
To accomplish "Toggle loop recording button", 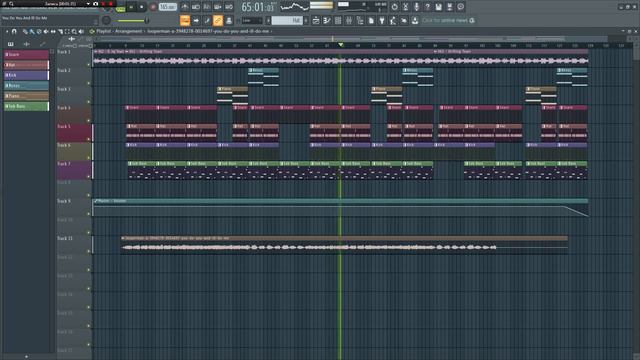I will [229, 7].
